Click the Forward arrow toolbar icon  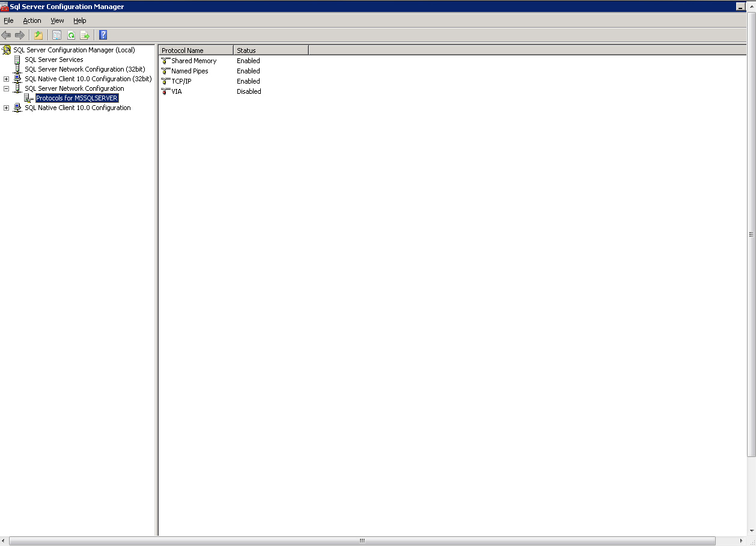click(x=20, y=35)
